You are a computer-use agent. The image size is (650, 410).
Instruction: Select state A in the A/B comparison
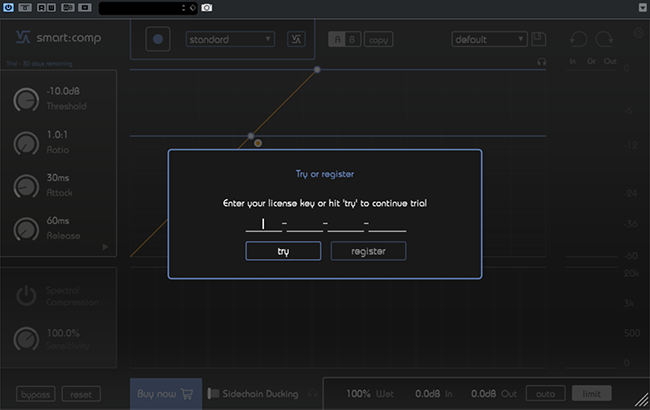pyautogui.click(x=336, y=40)
